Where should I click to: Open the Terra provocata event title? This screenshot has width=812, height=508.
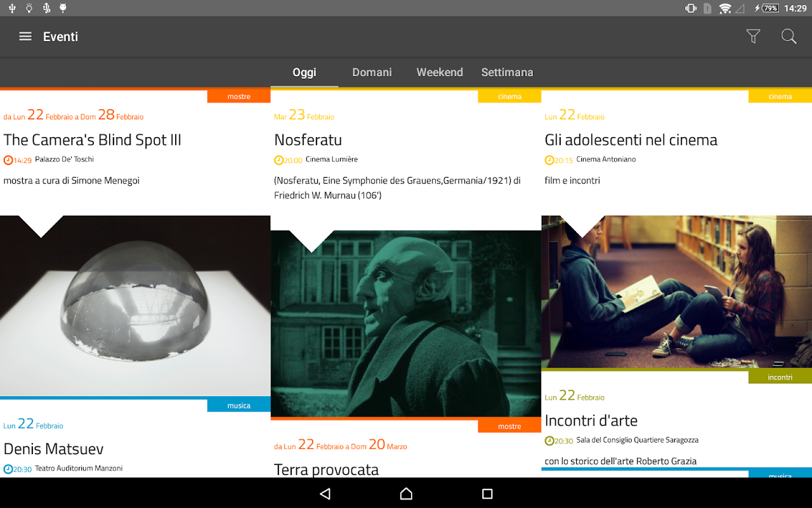(x=327, y=470)
